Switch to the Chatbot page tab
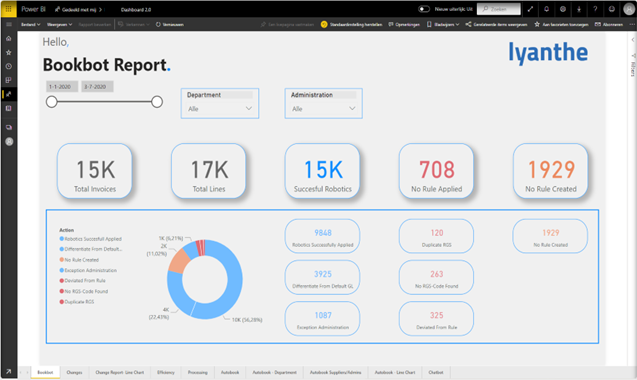The height and width of the screenshot is (380, 637). [x=436, y=372]
